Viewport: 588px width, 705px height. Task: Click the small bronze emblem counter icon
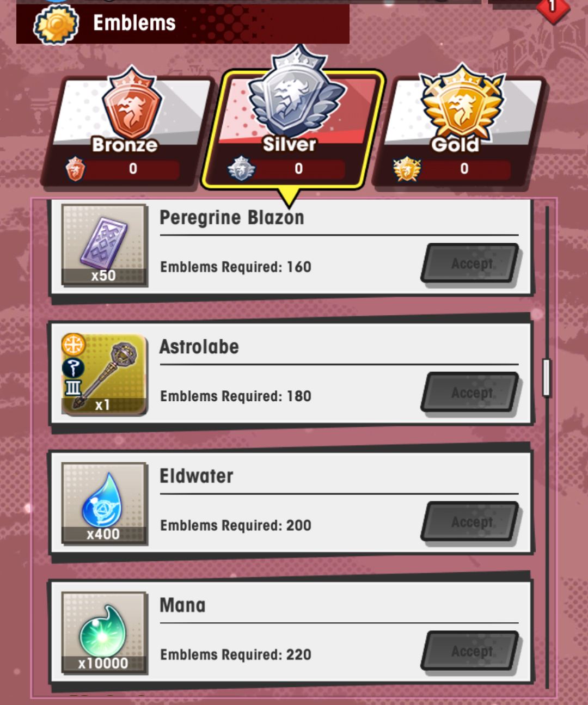pos(75,169)
